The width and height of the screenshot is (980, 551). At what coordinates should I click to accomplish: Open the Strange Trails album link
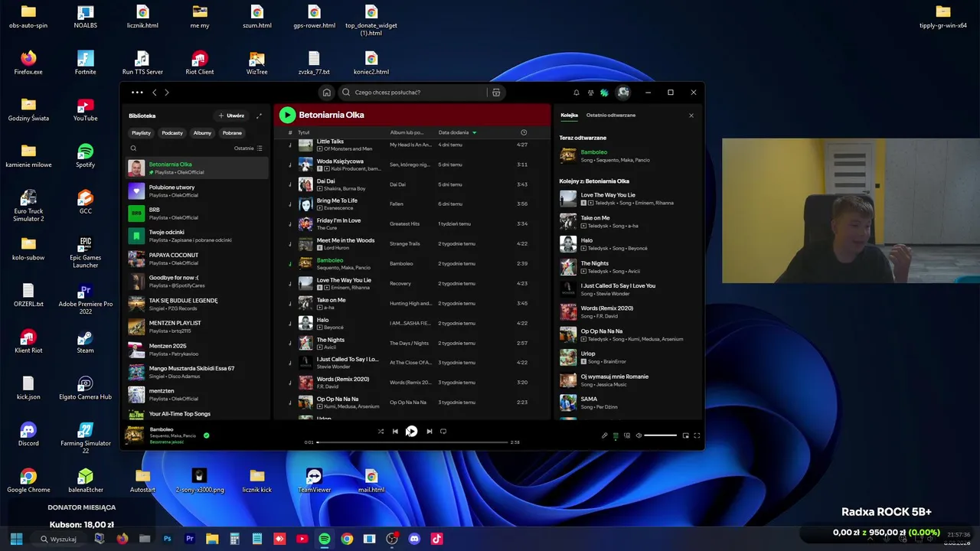[405, 244]
